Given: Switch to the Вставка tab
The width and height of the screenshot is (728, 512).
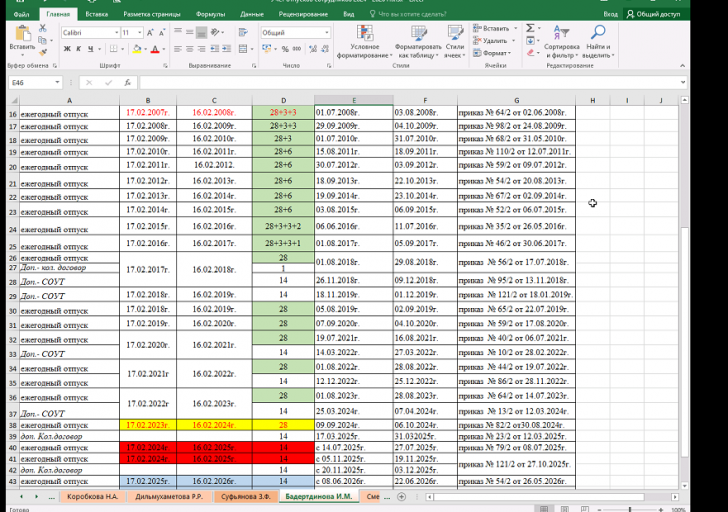Looking at the screenshot, I should point(97,14).
